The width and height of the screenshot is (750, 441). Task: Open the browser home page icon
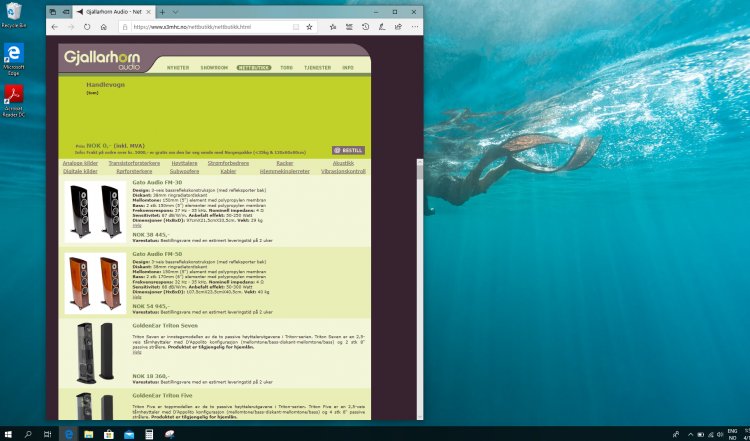pos(103,27)
